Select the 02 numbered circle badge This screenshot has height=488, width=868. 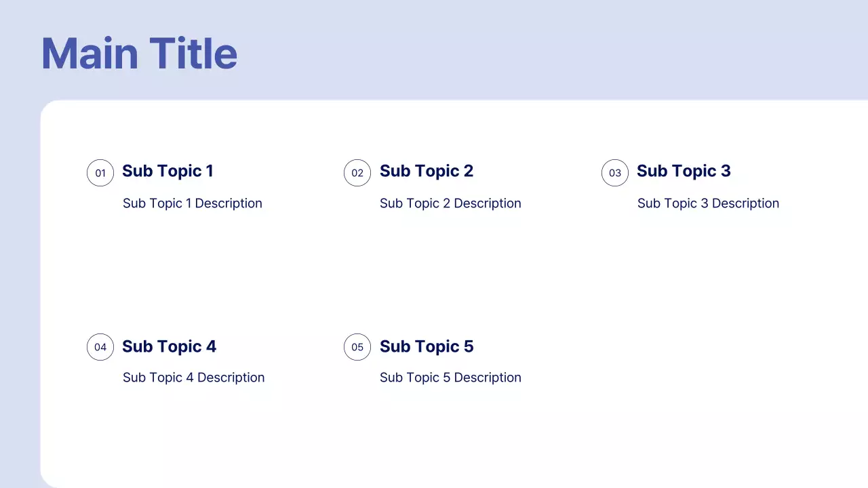[x=357, y=173]
